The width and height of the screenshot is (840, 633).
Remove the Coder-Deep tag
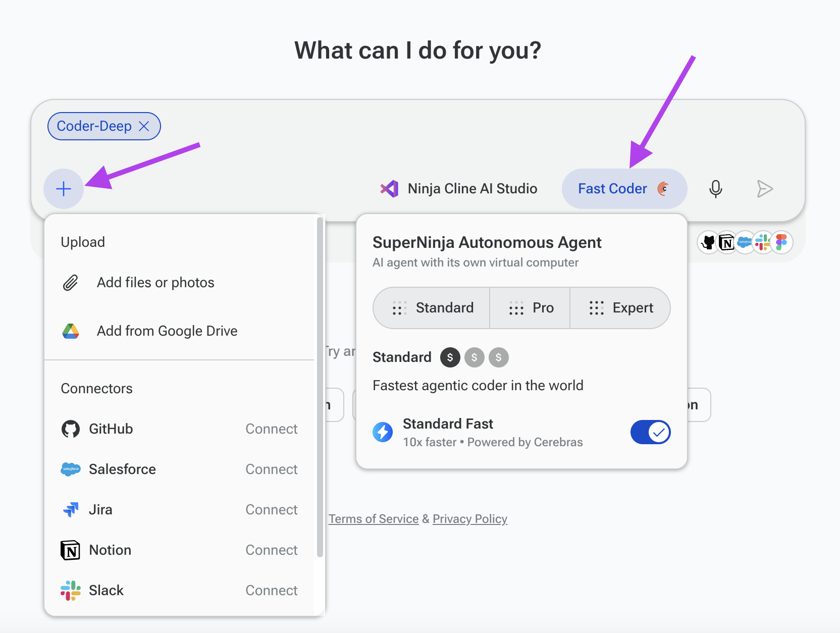(x=144, y=126)
